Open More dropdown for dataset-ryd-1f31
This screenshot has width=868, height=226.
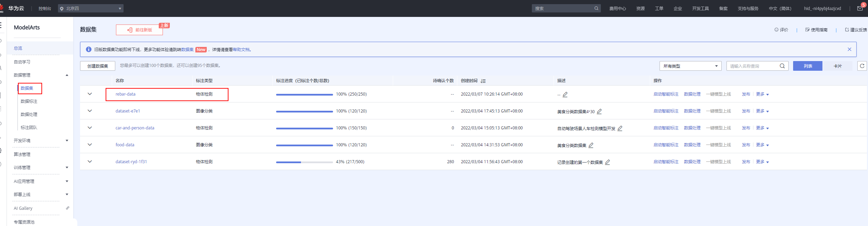pyautogui.click(x=762, y=162)
